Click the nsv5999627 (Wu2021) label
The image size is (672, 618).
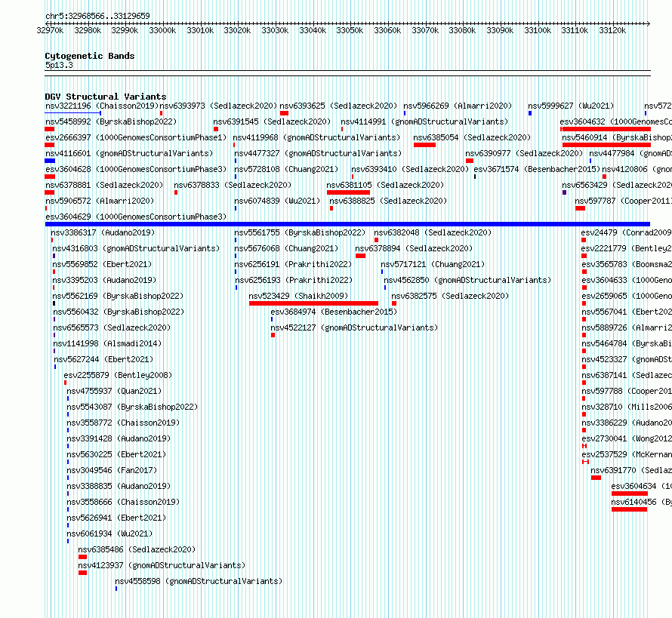coord(571,106)
